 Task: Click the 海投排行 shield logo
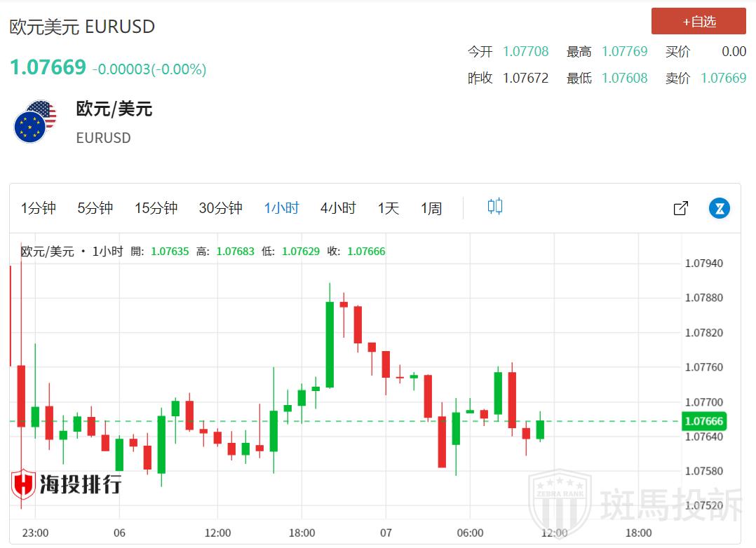point(24,484)
